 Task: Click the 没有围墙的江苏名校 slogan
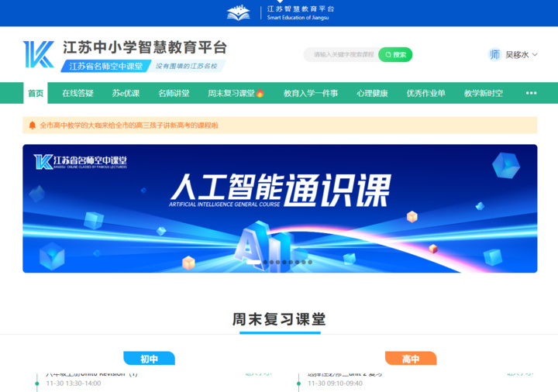(187, 66)
